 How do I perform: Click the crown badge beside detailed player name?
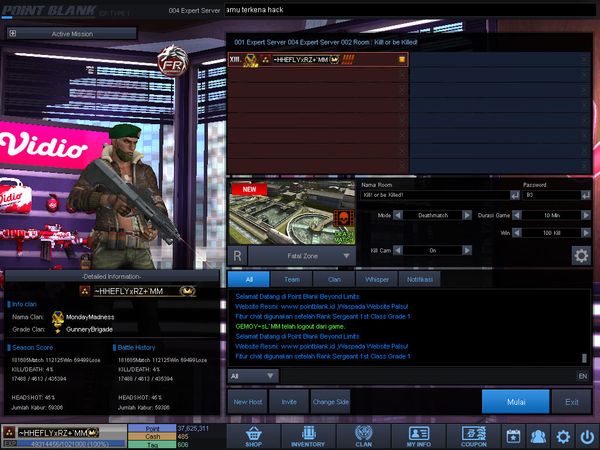click(188, 291)
